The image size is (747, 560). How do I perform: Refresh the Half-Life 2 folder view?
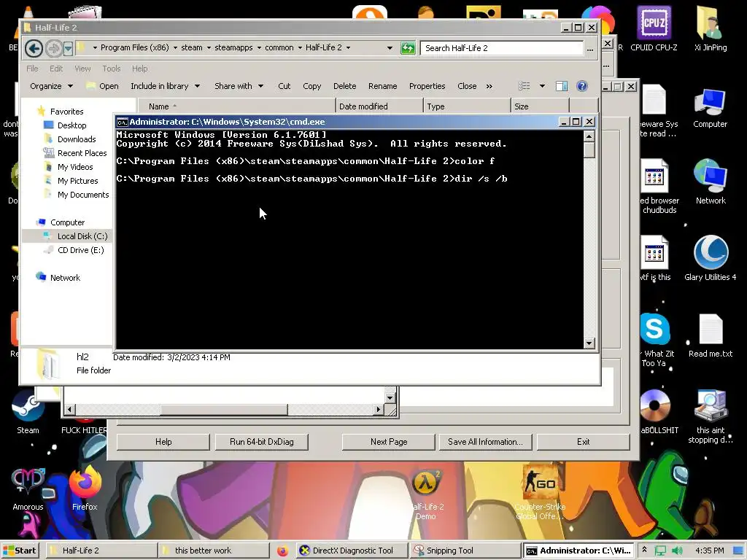(x=408, y=48)
